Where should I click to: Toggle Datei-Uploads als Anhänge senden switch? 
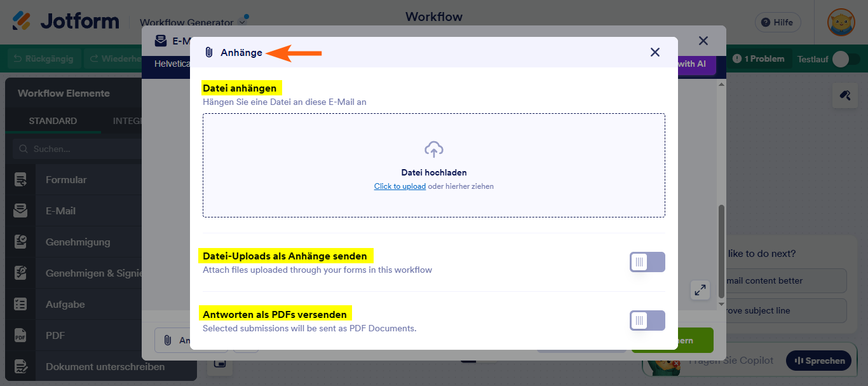pos(648,262)
